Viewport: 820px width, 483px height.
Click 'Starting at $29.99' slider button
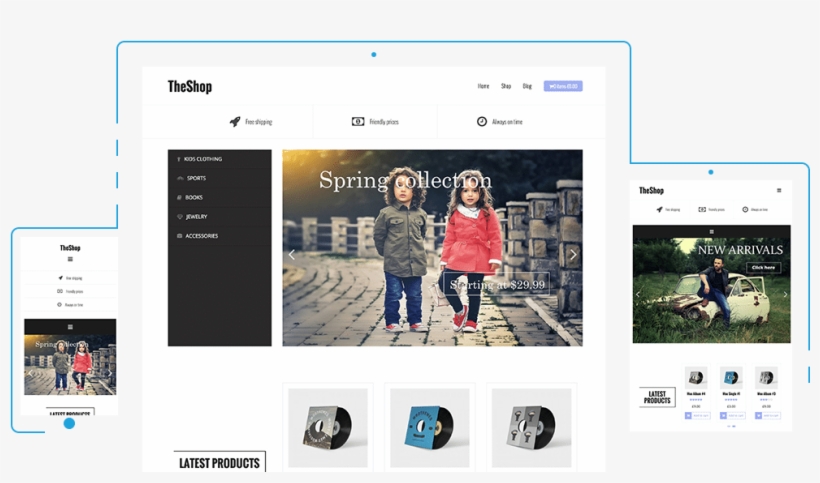497,285
